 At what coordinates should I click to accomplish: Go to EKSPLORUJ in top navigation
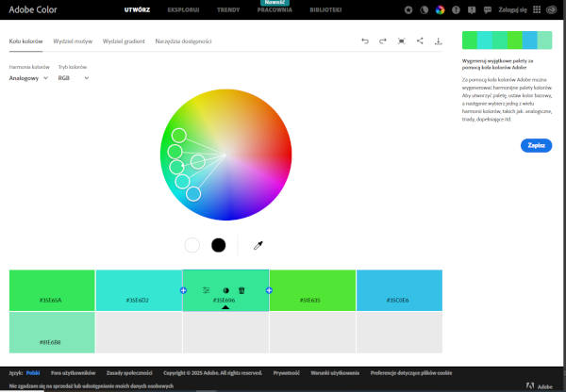click(183, 9)
